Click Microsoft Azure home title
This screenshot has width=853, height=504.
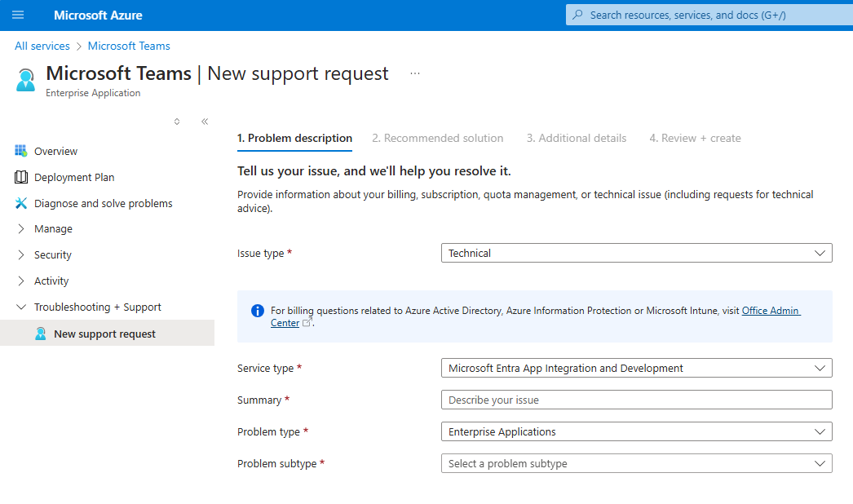98,15
